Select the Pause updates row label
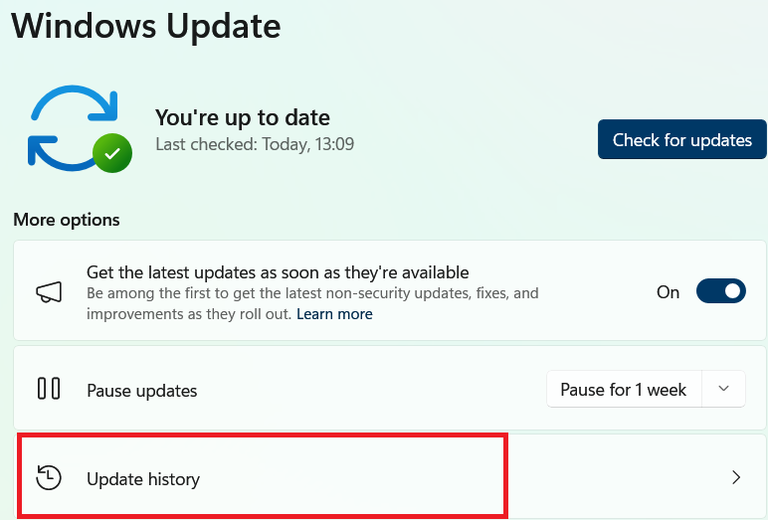 [142, 390]
